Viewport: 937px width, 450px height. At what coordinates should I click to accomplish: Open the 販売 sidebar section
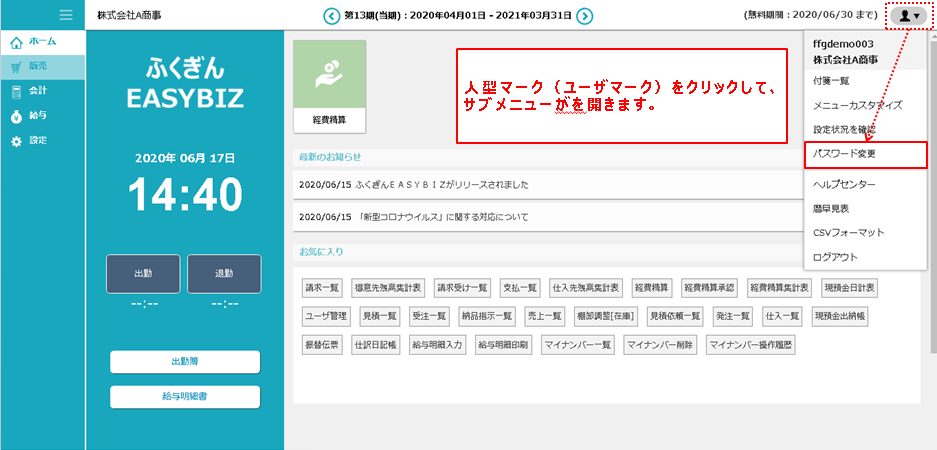click(x=42, y=67)
